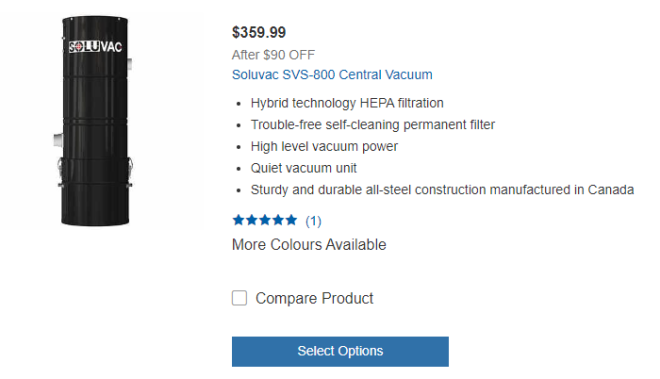Select the all-steel construction manufactured in Canada bullet

coord(442,190)
